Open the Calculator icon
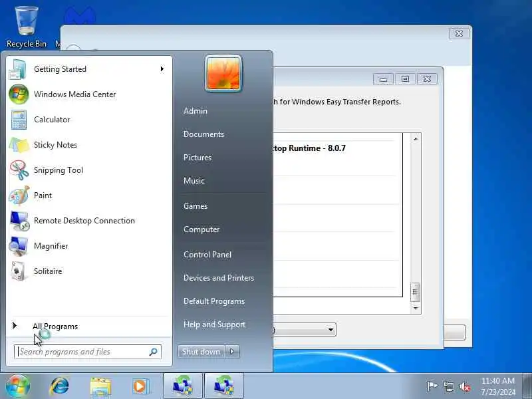532x399 pixels. pyautogui.click(x=19, y=120)
